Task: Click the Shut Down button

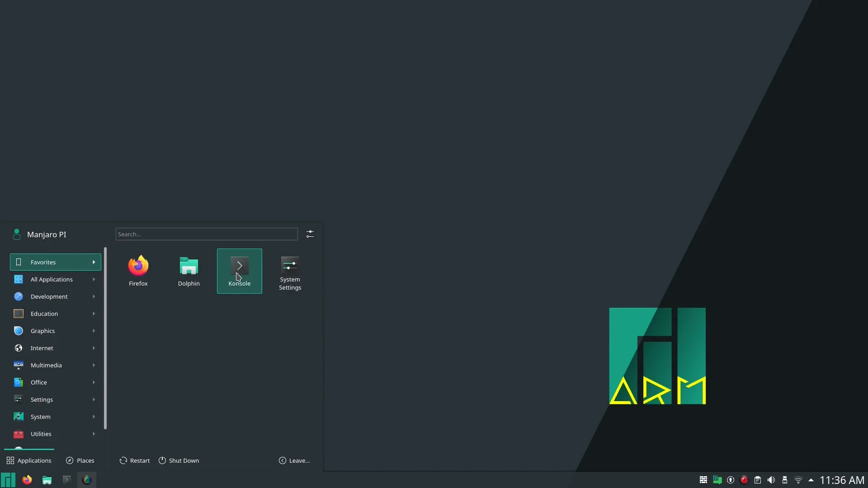Action: [179, 460]
